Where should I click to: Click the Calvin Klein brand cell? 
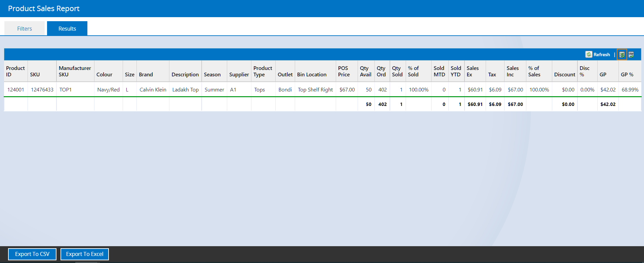[x=153, y=89]
